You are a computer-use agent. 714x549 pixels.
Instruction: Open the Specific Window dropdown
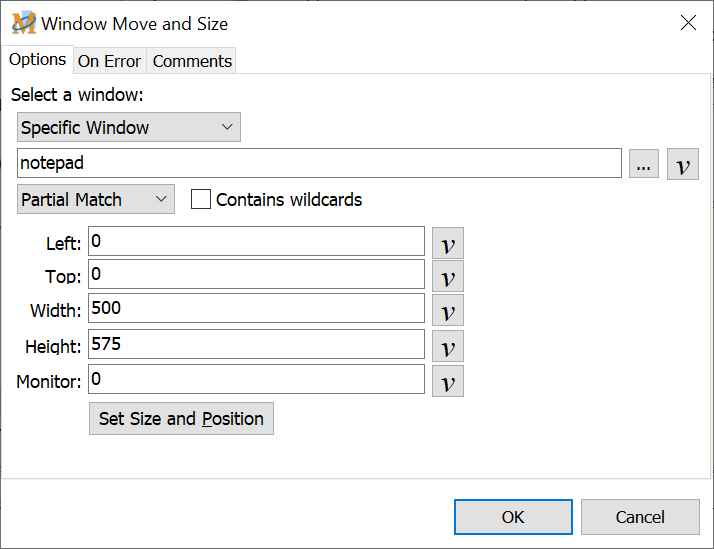pos(128,128)
